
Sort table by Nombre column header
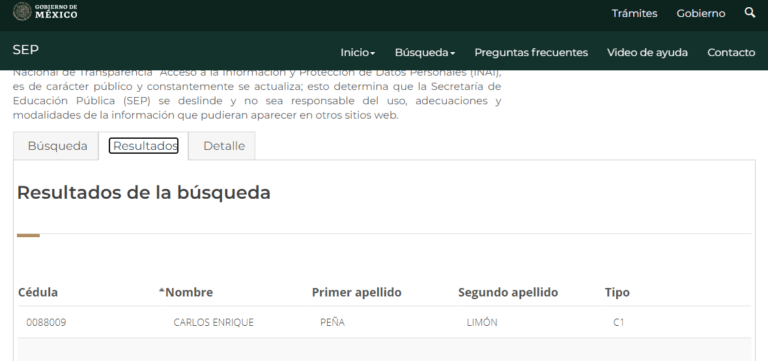pos(189,292)
